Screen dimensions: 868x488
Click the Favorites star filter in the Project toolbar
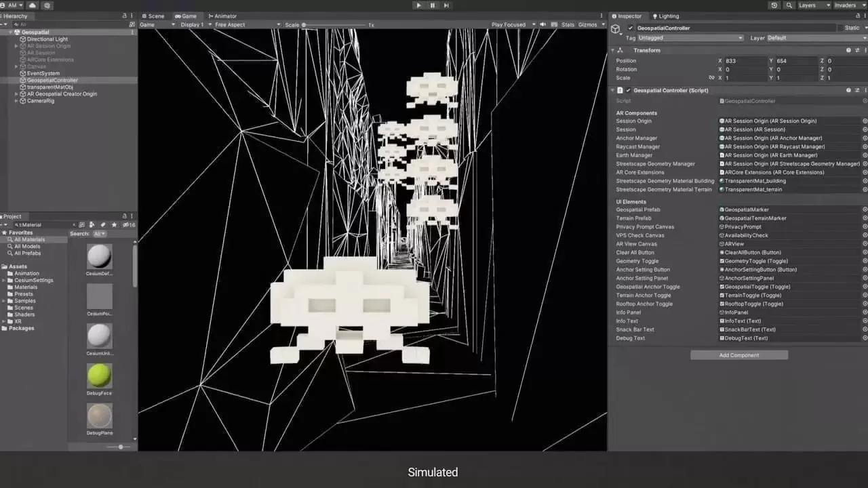(x=114, y=224)
